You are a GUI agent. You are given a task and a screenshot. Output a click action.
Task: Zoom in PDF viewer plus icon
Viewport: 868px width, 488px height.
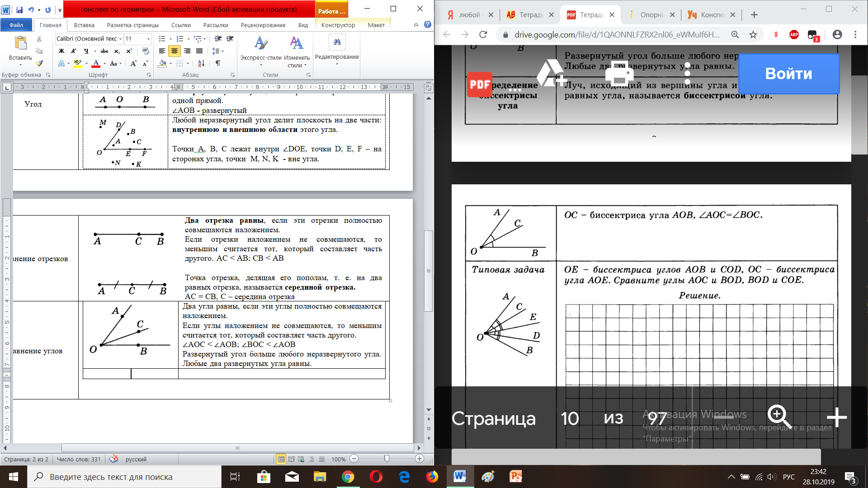837,418
